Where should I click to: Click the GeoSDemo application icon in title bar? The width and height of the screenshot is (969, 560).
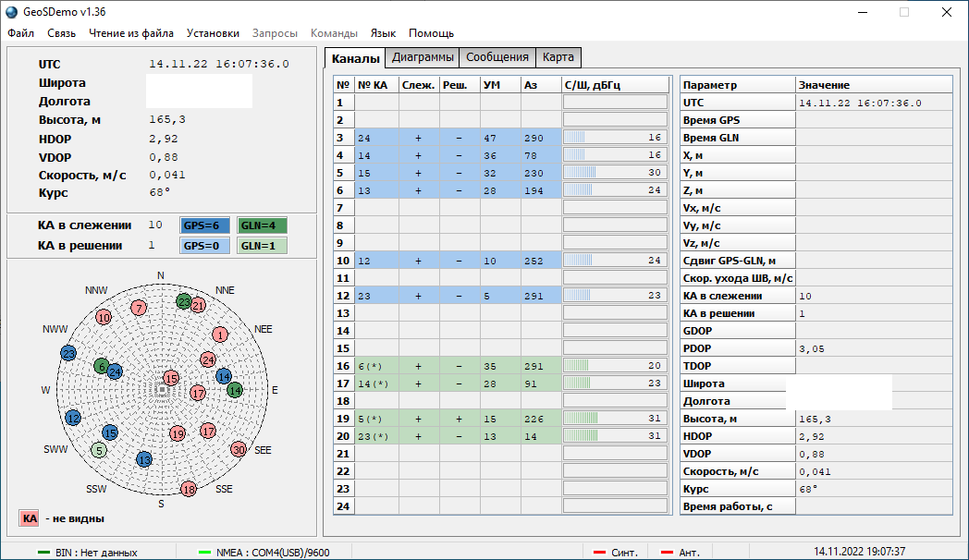click(x=12, y=12)
